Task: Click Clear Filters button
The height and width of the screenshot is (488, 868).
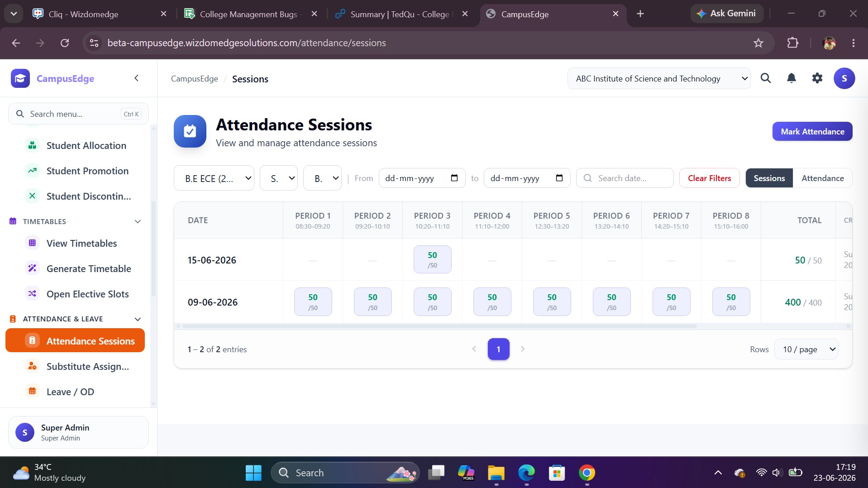Action: point(709,178)
